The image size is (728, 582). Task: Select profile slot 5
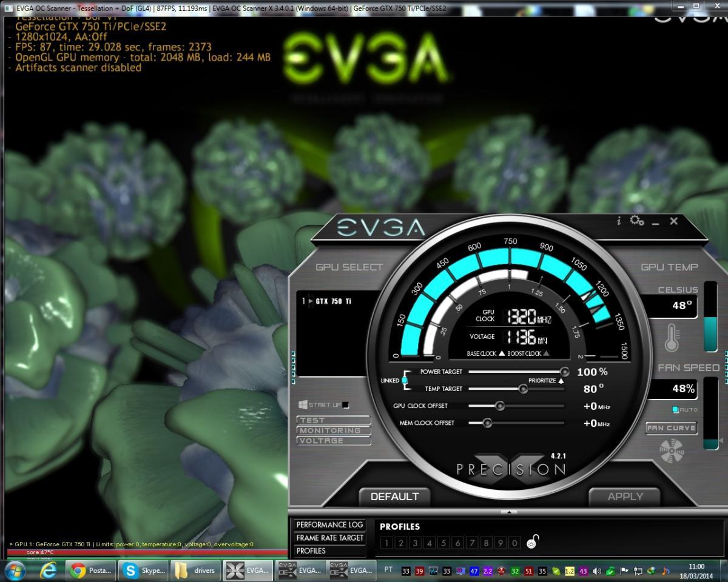(x=443, y=543)
